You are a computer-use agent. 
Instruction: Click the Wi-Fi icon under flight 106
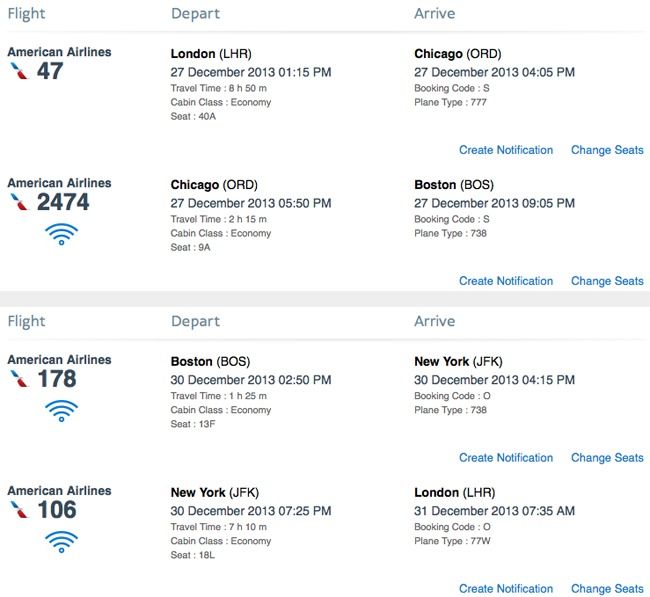(x=61, y=542)
